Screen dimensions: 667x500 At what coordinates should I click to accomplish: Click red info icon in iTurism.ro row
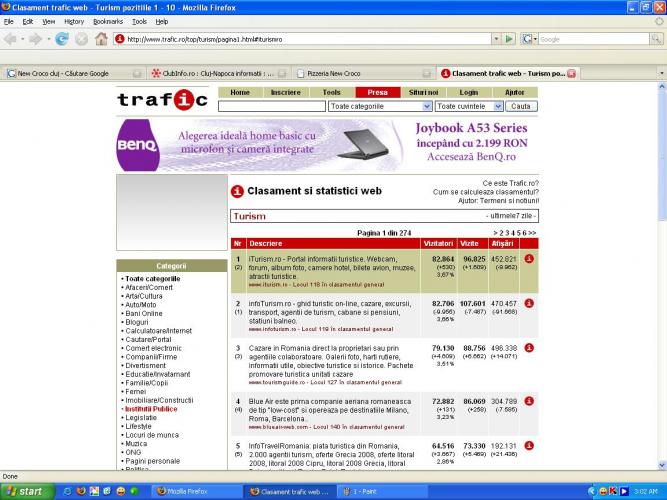pyautogui.click(x=528, y=259)
